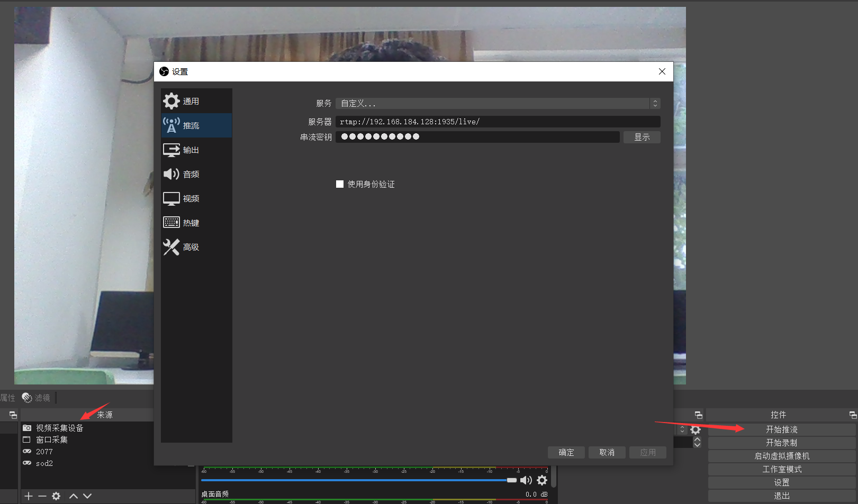Open the 通用 settings page icon

(171, 101)
